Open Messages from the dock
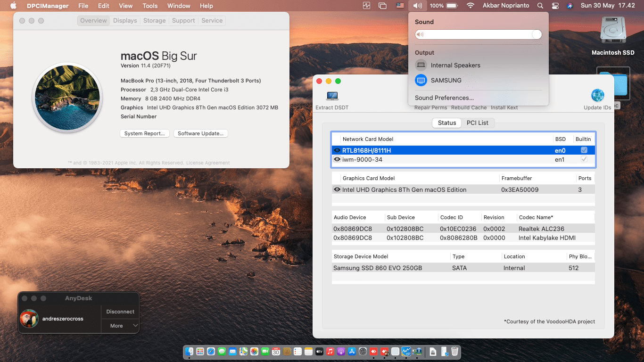This screenshot has height=362, width=644. click(x=222, y=352)
